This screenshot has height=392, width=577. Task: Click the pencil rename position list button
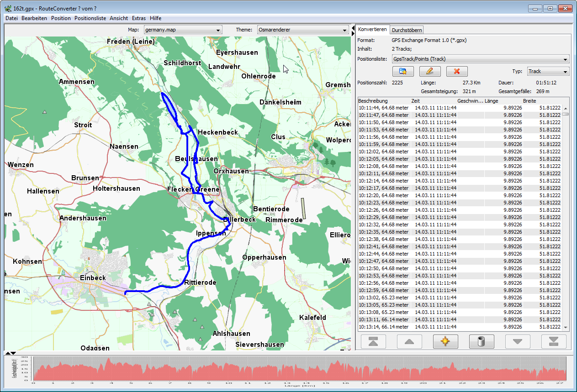pos(429,71)
